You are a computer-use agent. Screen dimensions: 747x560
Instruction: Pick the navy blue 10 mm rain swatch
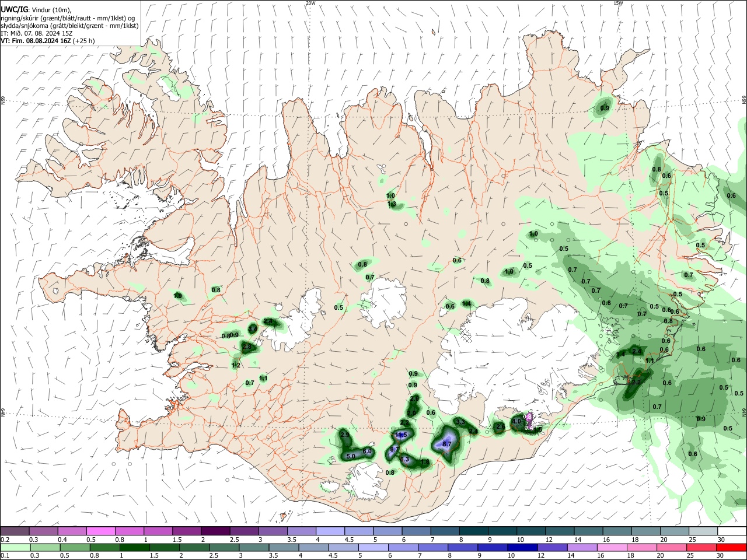click(522, 547)
